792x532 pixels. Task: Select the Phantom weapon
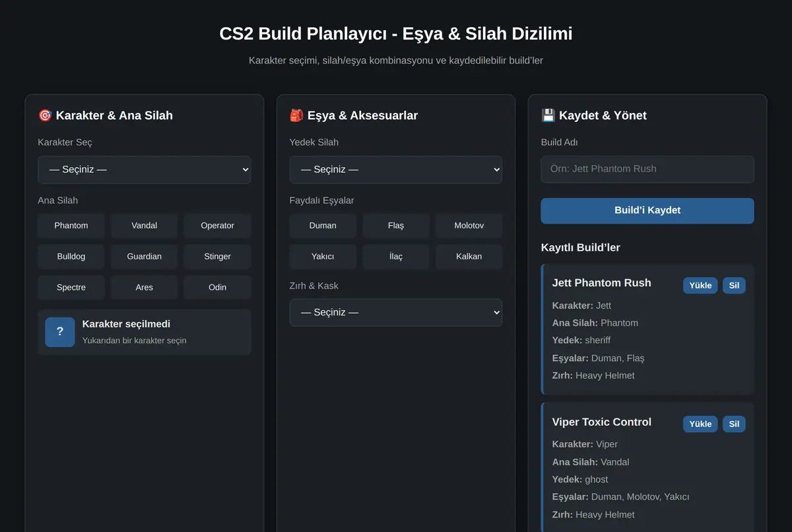71,226
